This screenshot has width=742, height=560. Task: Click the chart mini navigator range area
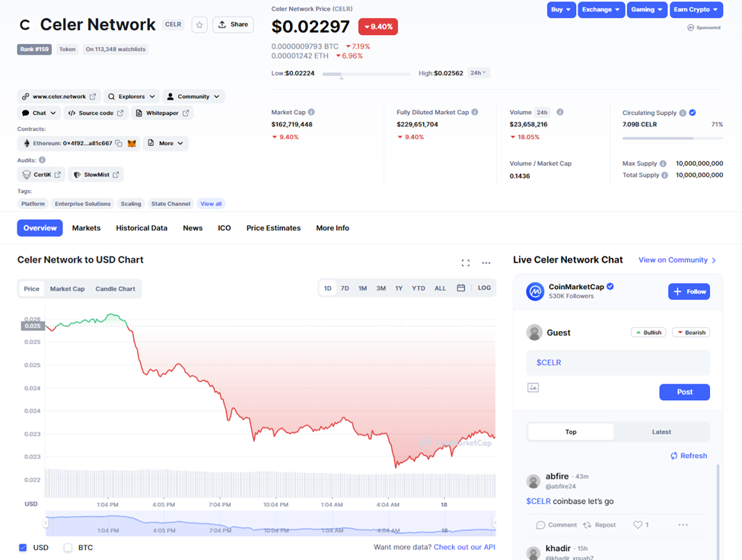(271, 523)
